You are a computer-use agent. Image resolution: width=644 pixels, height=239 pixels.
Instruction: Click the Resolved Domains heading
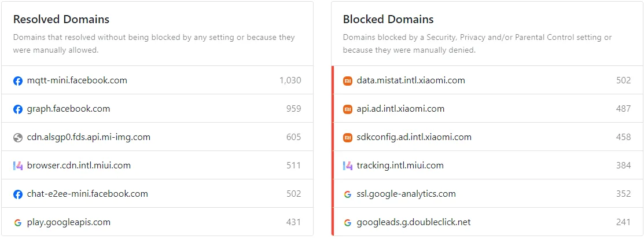coord(61,19)
